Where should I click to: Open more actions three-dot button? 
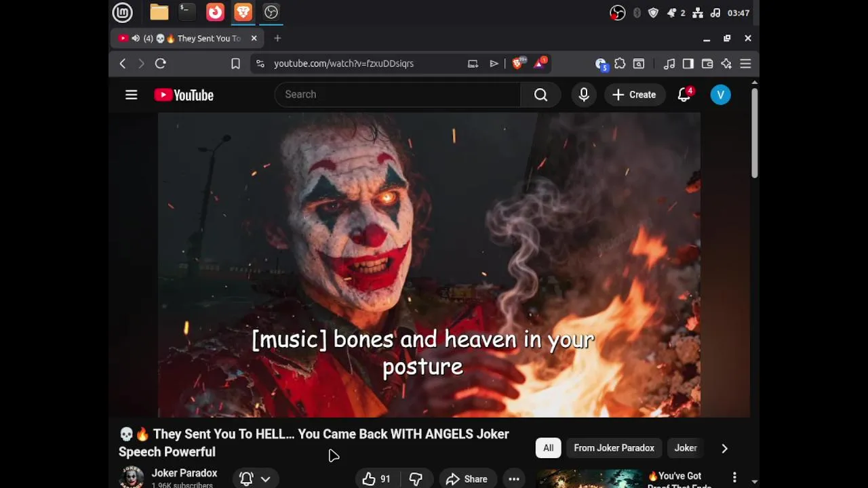(x=514, y=479)
